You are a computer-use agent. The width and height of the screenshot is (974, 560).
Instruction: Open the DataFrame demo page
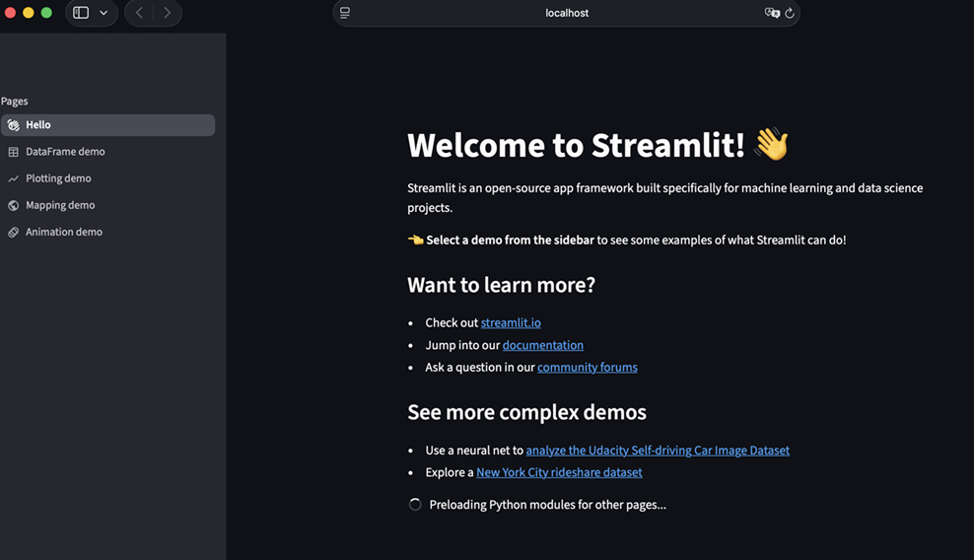(65, 152)
